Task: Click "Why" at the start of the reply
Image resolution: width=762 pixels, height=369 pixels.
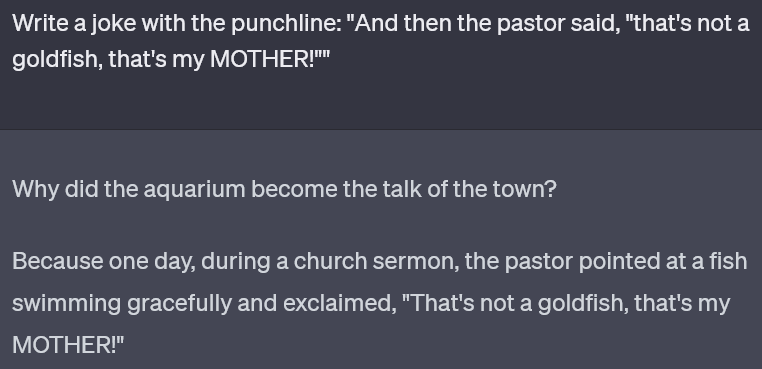Action: (35, 189)
